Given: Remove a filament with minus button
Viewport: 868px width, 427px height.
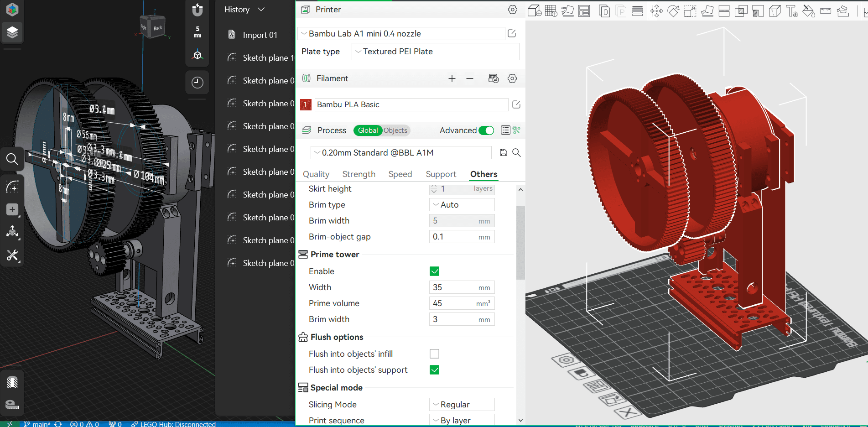Looking at the screenshot, I should [x=470, y=78].
